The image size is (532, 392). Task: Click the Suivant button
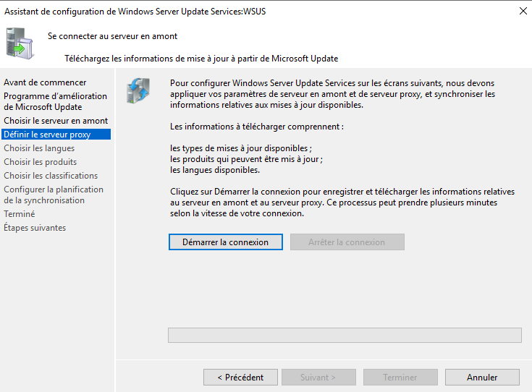click(x=318, y=377)
